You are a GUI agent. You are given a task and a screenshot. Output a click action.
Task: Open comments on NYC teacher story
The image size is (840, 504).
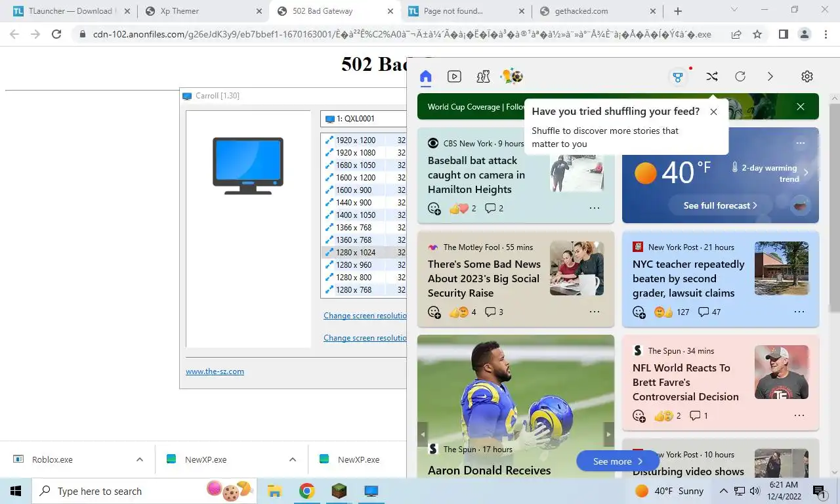pos(709,312)
